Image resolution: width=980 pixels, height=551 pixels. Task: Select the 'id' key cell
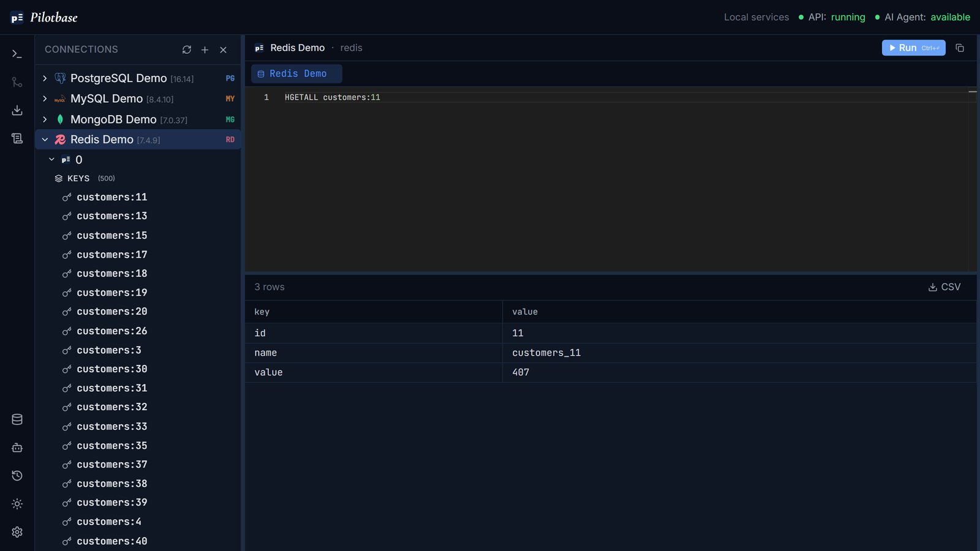(374, 333)
